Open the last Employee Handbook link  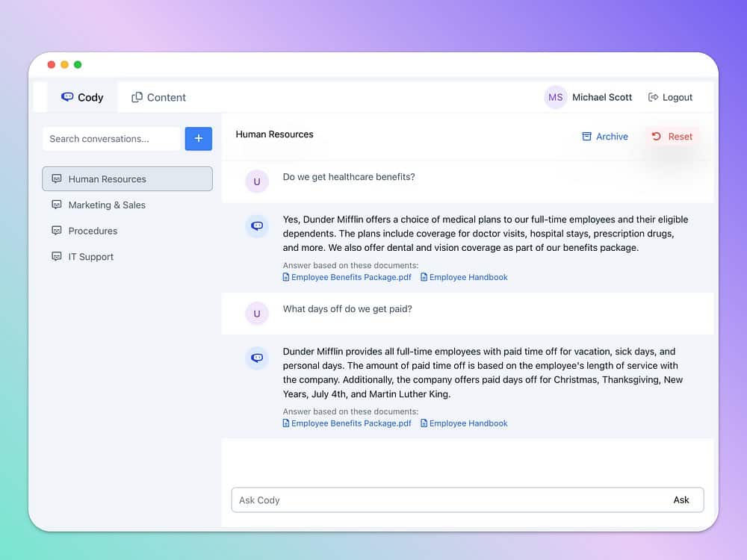pos(468,423)
